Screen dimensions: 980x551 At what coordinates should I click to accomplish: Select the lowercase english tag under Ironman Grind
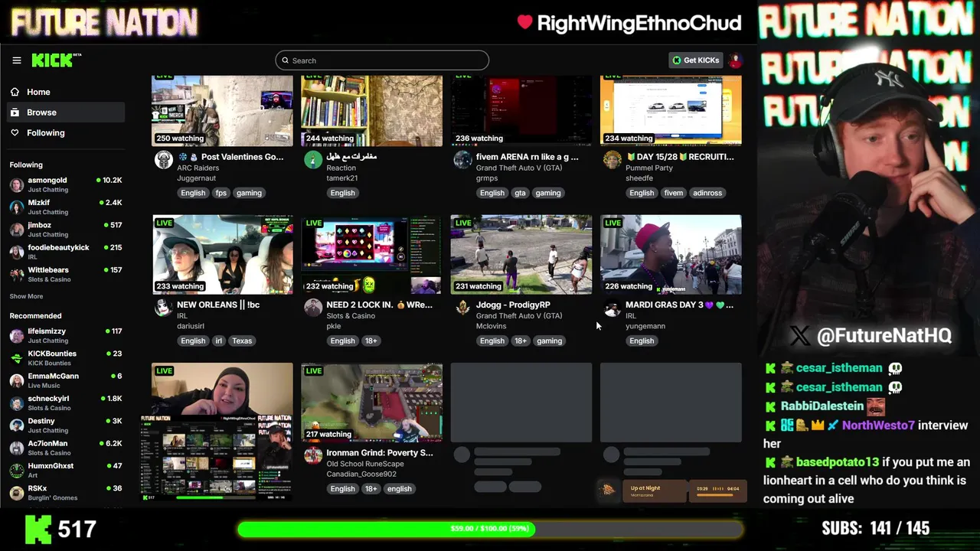pos(399,488)
